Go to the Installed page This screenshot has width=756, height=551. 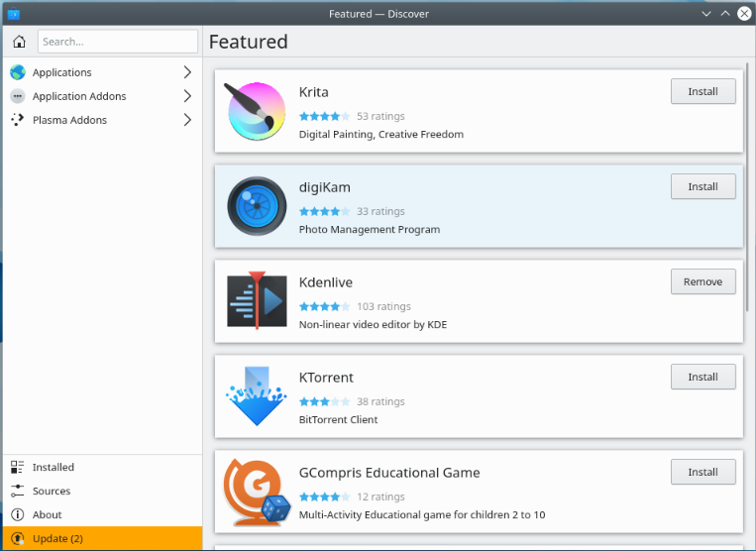pos(102,467)
